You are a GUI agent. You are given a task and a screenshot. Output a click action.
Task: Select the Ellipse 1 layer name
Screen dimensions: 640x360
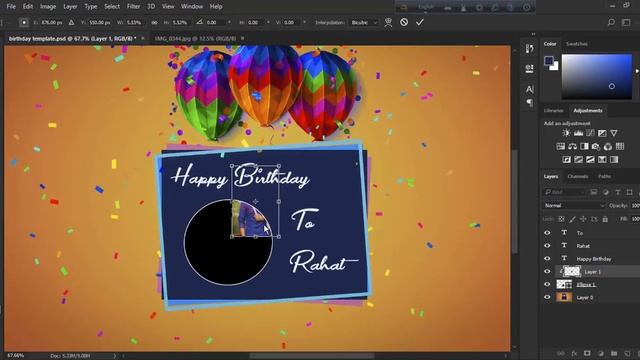(586, 284)
